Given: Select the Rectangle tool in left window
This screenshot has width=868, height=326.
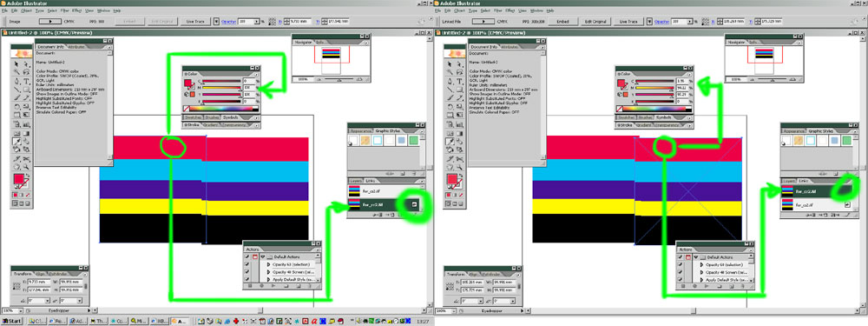Looking at the screenshot, I should 27,90.
